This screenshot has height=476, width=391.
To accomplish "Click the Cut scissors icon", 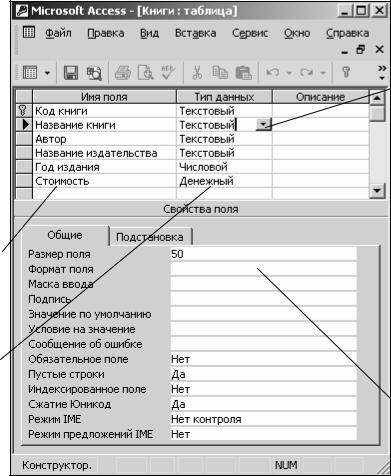I will coord(197,72).
